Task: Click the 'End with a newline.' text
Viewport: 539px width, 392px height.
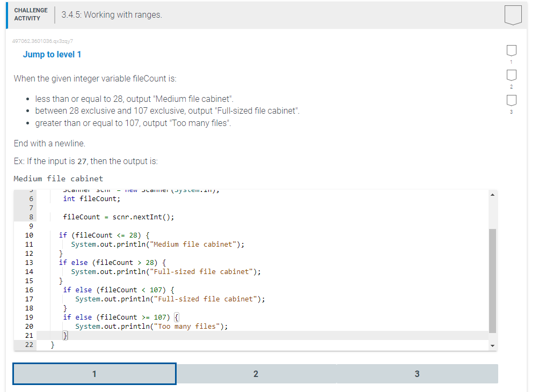Action: pyautogui.click(x=49, y=144)
